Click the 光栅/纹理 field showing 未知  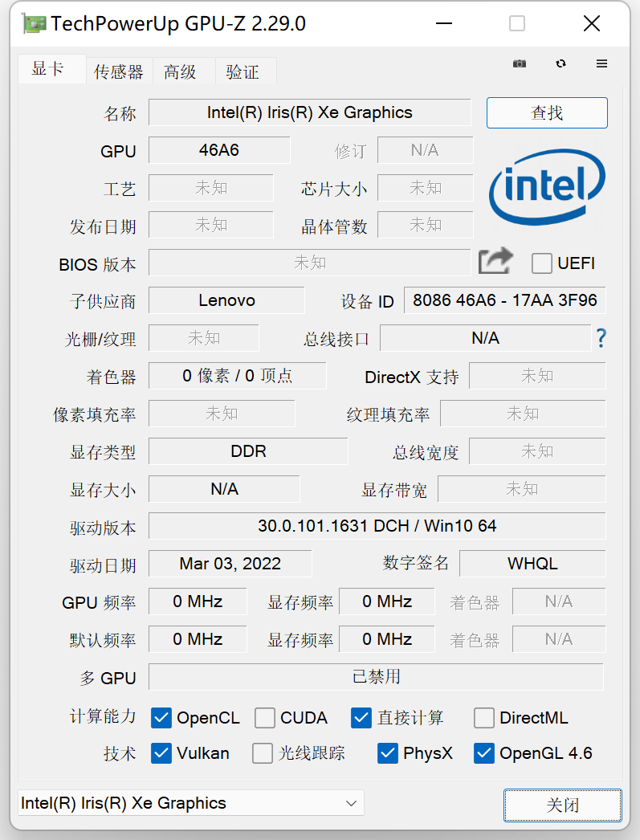203,338
